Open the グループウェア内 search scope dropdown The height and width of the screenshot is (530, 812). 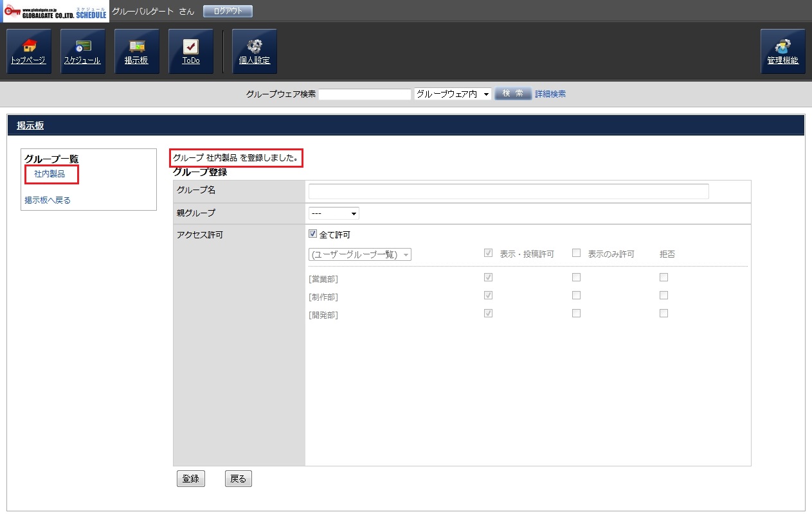point(453,94)
